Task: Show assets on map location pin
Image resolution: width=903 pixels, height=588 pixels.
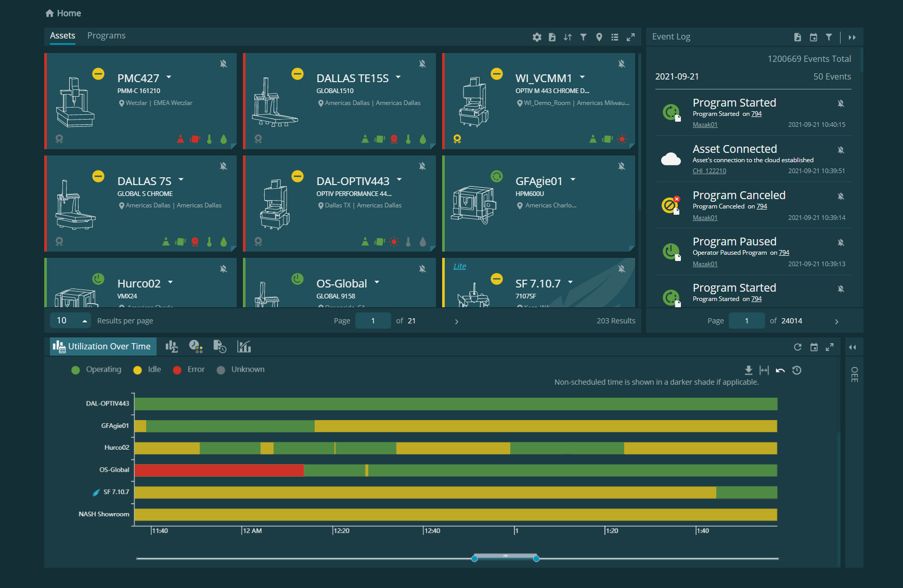Action: 599,37
